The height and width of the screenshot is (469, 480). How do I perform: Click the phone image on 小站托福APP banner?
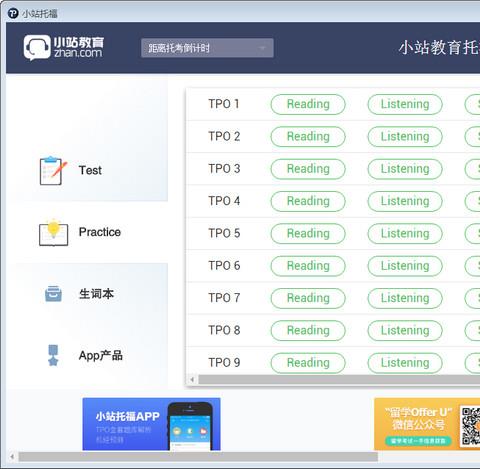(x=190, y=426)
